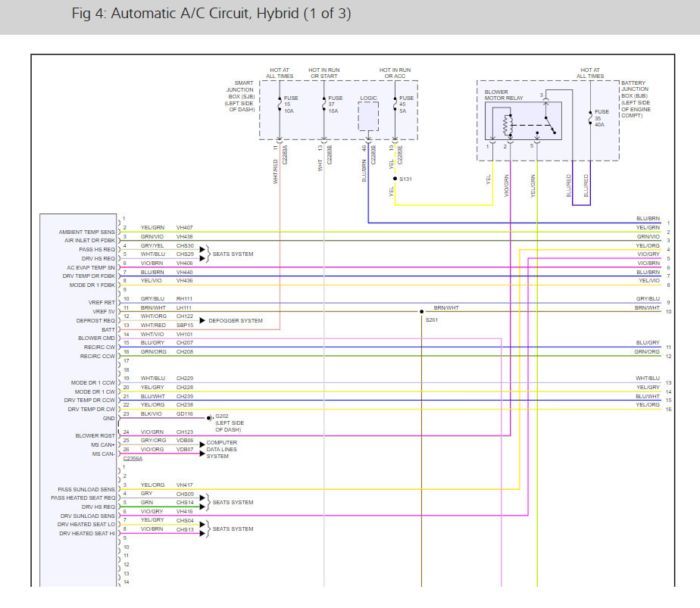Click the 'VREF 5V' pin label

click(x=104, y=312)
